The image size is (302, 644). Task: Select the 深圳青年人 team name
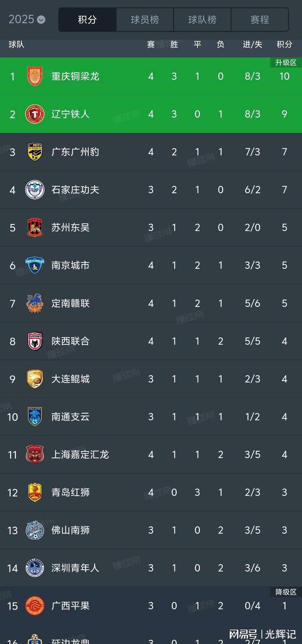tap(75, 568)
